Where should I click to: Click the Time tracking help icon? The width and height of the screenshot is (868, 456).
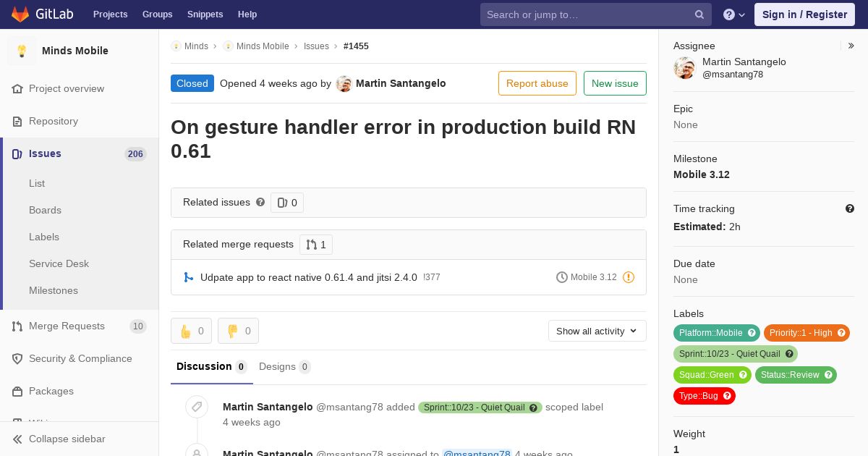click(x=850, y=208)
